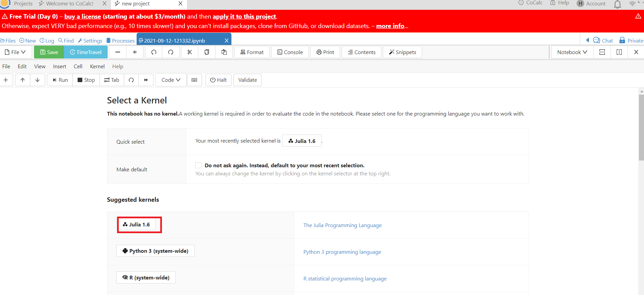Open the Processes tab
Screen dimensions: 644x295
pos(120,41)
